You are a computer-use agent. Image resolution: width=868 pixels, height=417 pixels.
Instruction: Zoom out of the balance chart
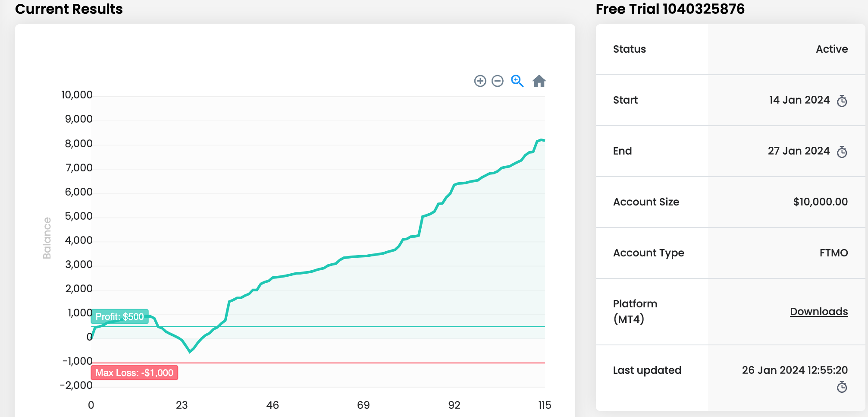[498, 81]
